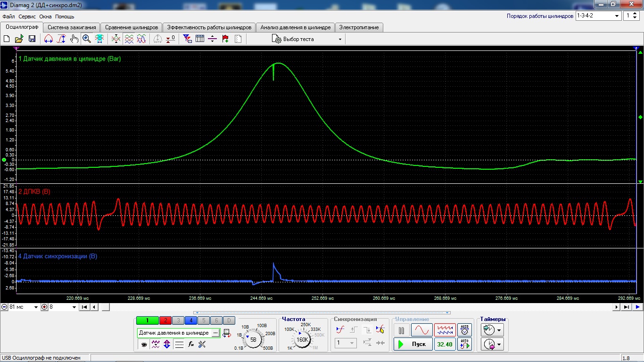The height and width of the screenshot is (362, 644).
Task: Switch to Сравнение цилиндров tab
Action: click(x=132, y=27)
